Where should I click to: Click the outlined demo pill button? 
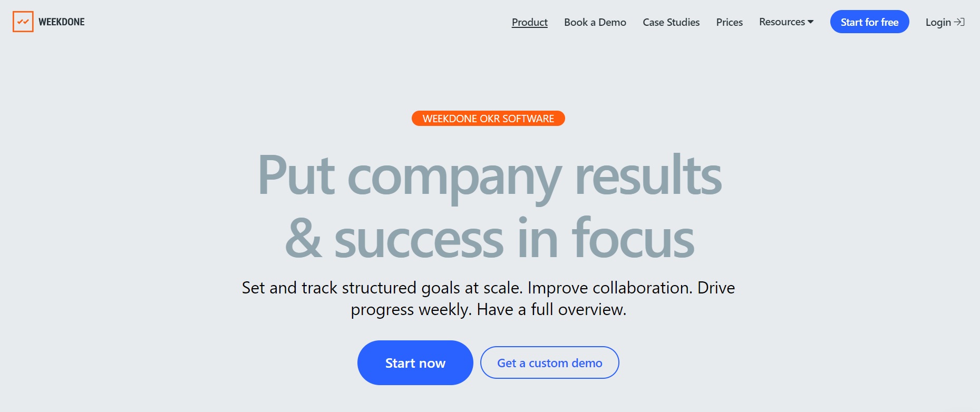[x=549, y=362]
